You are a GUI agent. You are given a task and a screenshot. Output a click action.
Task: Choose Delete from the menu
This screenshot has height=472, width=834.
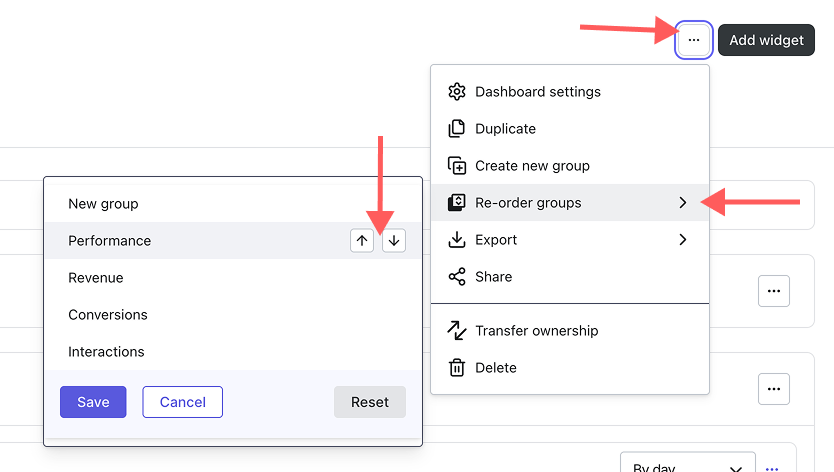coord(570,368)
